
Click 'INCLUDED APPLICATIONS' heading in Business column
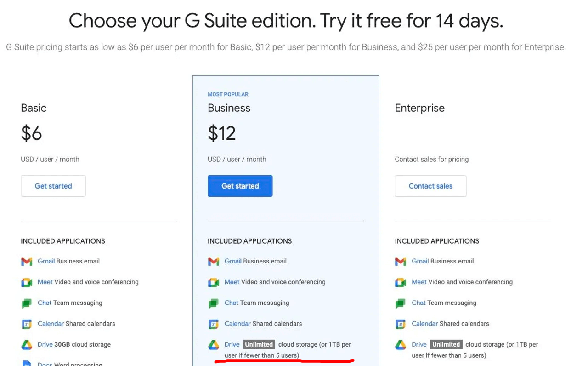pos(250,241)
